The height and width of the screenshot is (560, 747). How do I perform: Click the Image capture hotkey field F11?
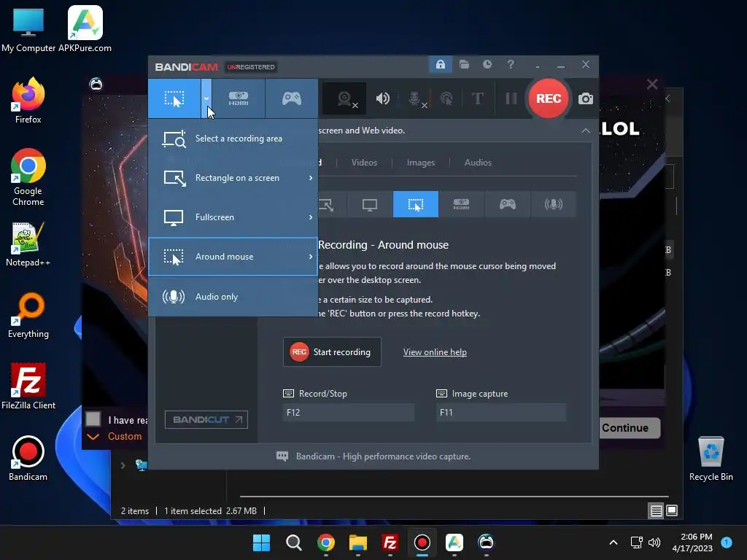point(501,413)
